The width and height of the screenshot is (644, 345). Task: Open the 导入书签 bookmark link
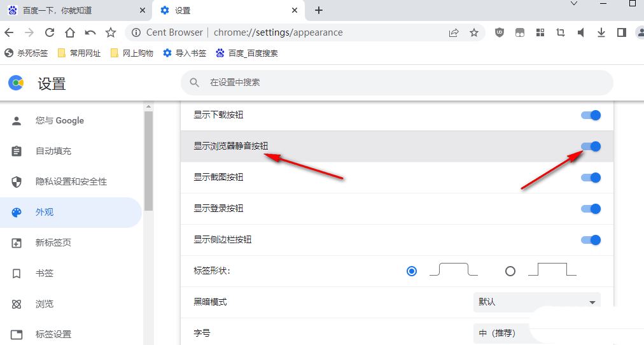185,53
